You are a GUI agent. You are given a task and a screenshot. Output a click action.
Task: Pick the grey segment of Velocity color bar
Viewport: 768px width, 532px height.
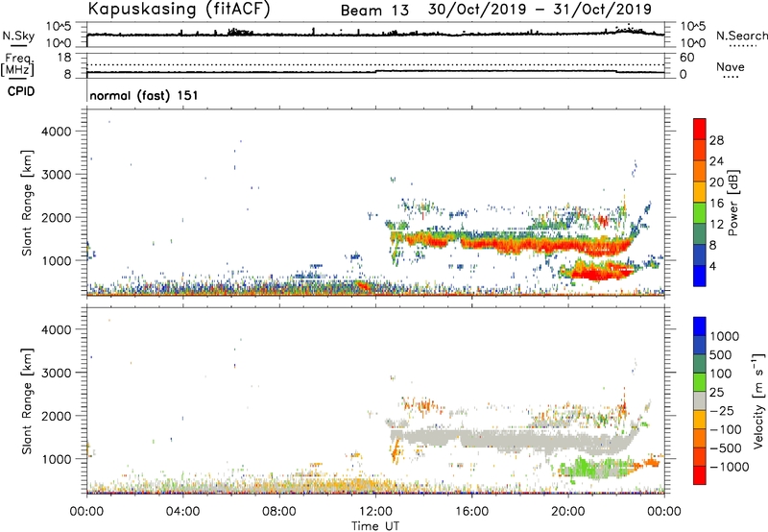point(700,401)
